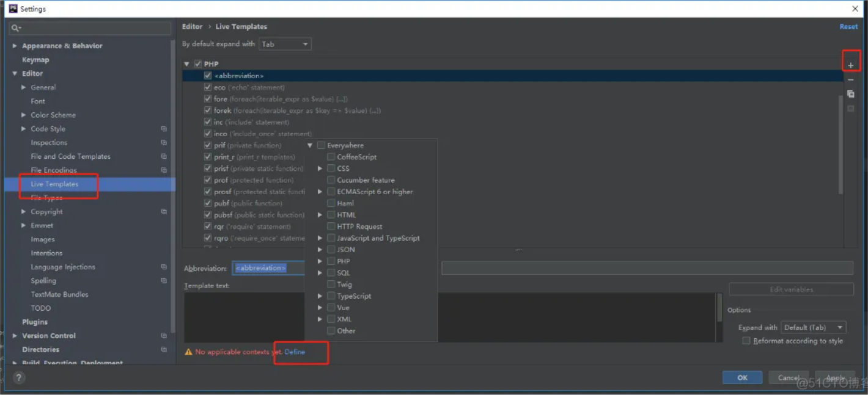The height and width of the screenshot is (395, 868).
Task: Select Font under Editor settings
Action: click(x=38, y=101)
